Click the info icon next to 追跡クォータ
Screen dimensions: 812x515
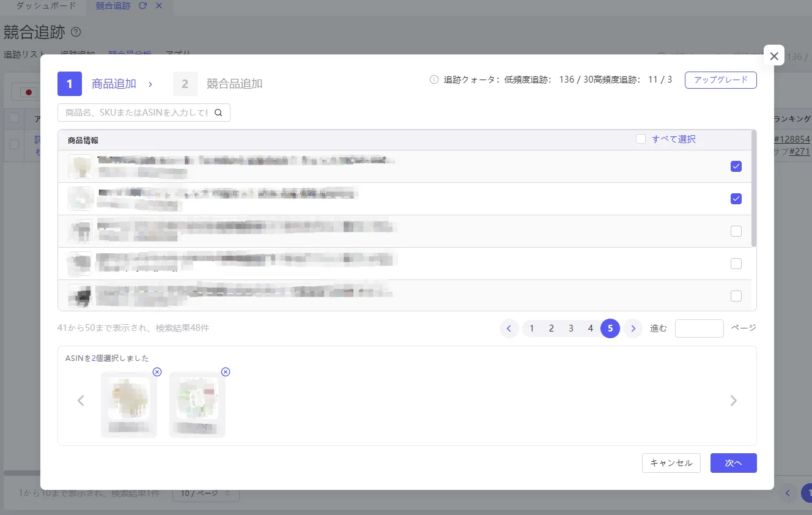tap(434, 80)
